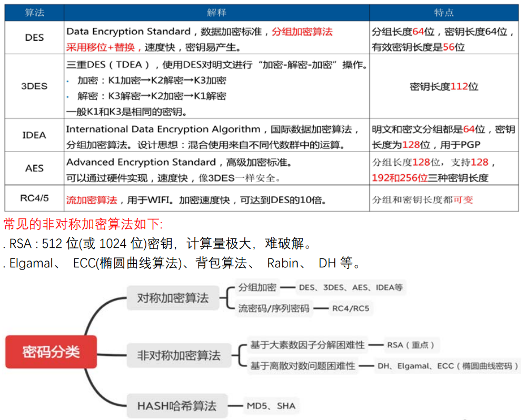Viewport: 525px width, 420px height.
Task: Click the RSA（重点）leaf node
Action: pos(411,345)
